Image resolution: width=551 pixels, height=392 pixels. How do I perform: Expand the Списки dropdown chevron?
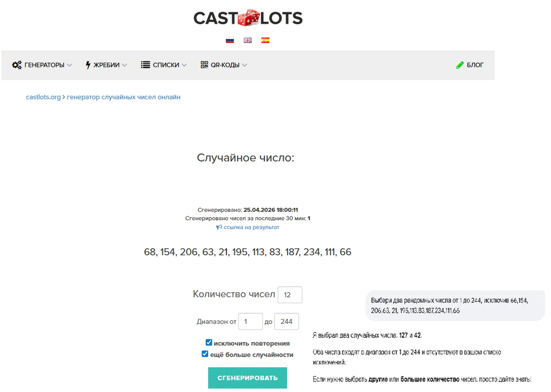click(x=184, y=65)
